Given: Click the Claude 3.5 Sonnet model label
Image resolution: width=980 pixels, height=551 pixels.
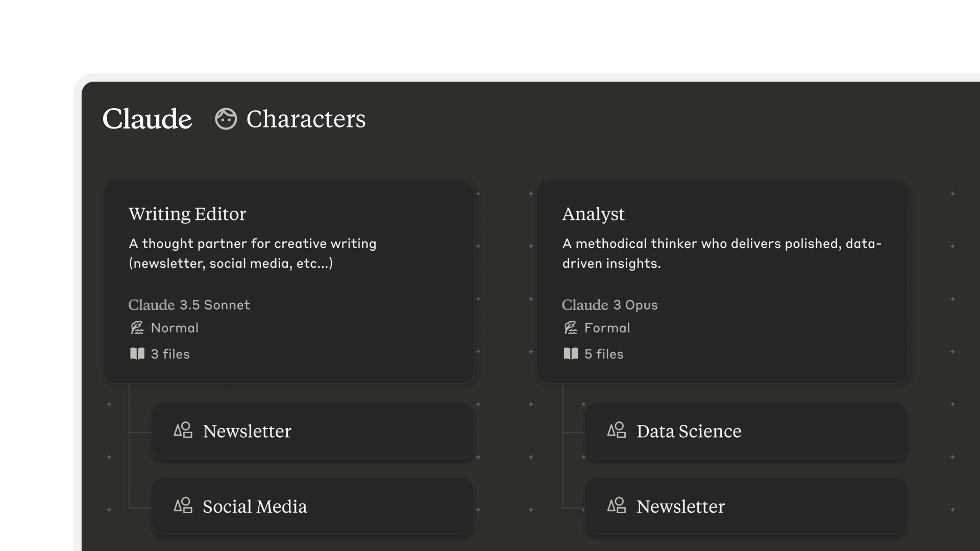Looking at the screenshot, I should (189, 305).
